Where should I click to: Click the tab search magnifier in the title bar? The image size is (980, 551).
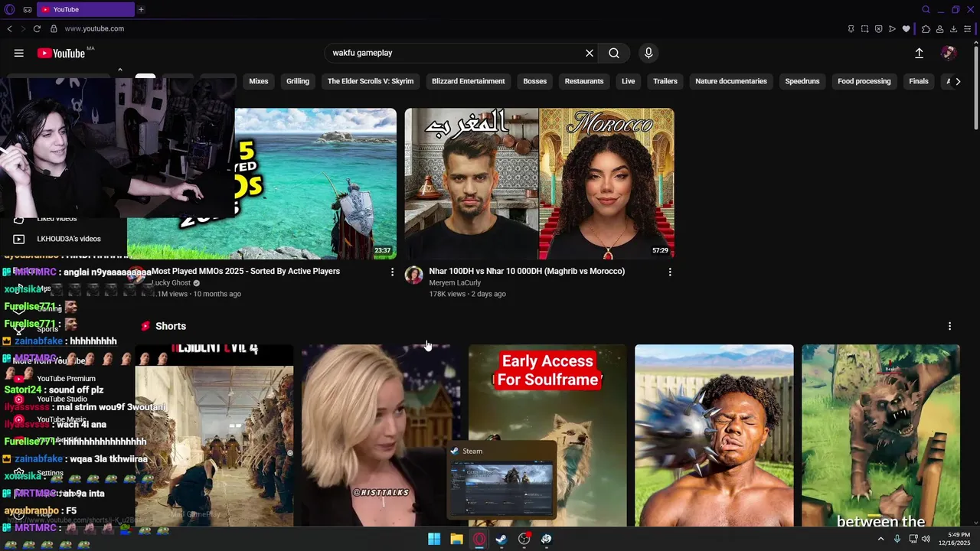tap(926, 9)
